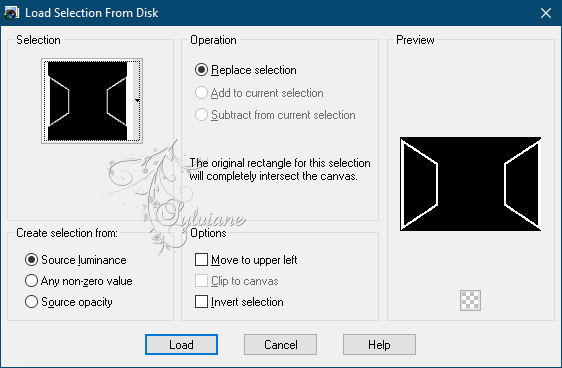Choose Subtract from current selection
This screenshot has width=562, height=368.
(275, 115)
